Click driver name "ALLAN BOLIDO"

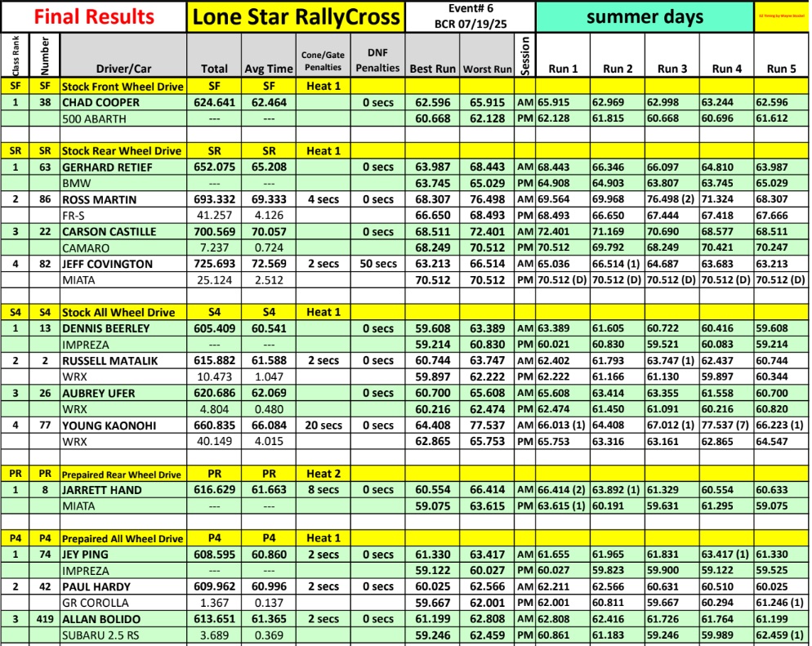(x=101, y=619)
